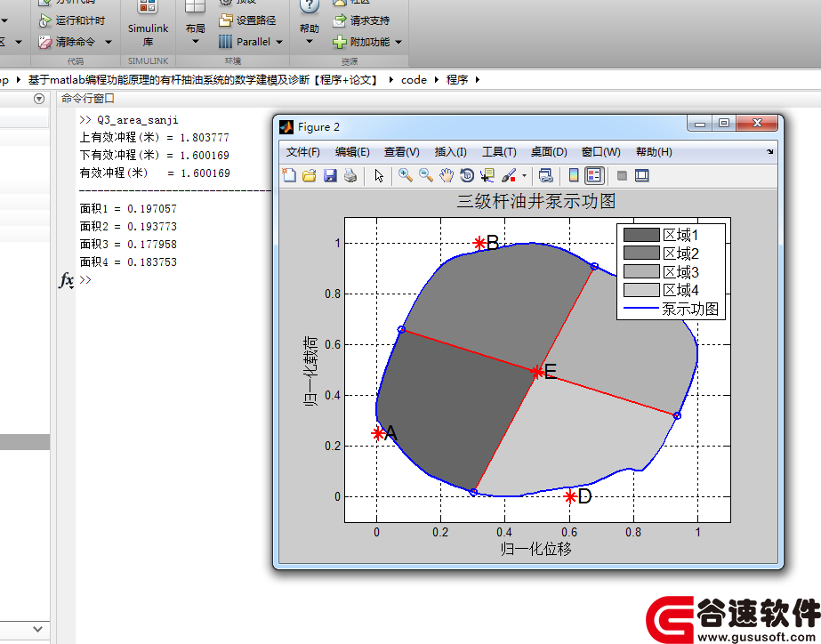Viewport: 821px width, 644px height.
Task: Toggle the Brush data tool
Action: click(509, 175)
